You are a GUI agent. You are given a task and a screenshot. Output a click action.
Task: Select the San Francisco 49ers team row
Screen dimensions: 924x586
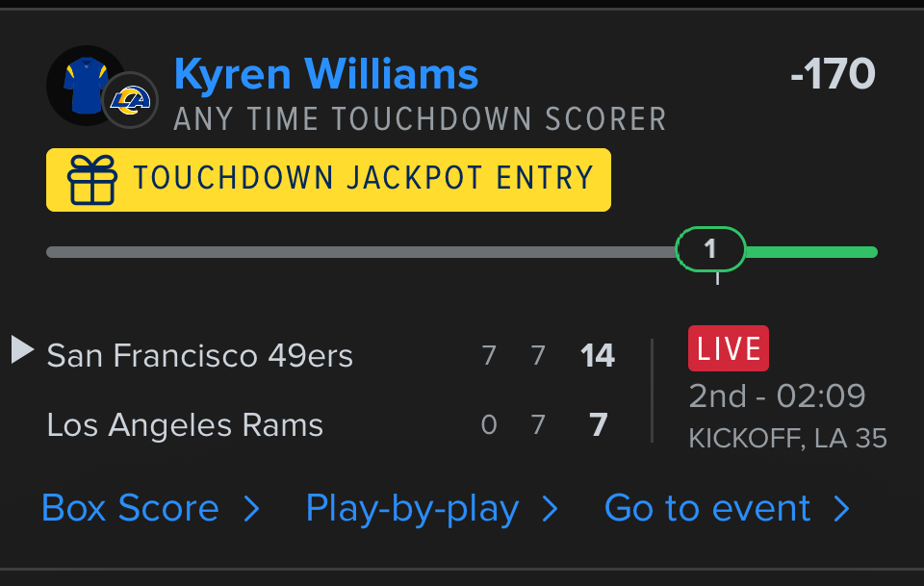200,356
